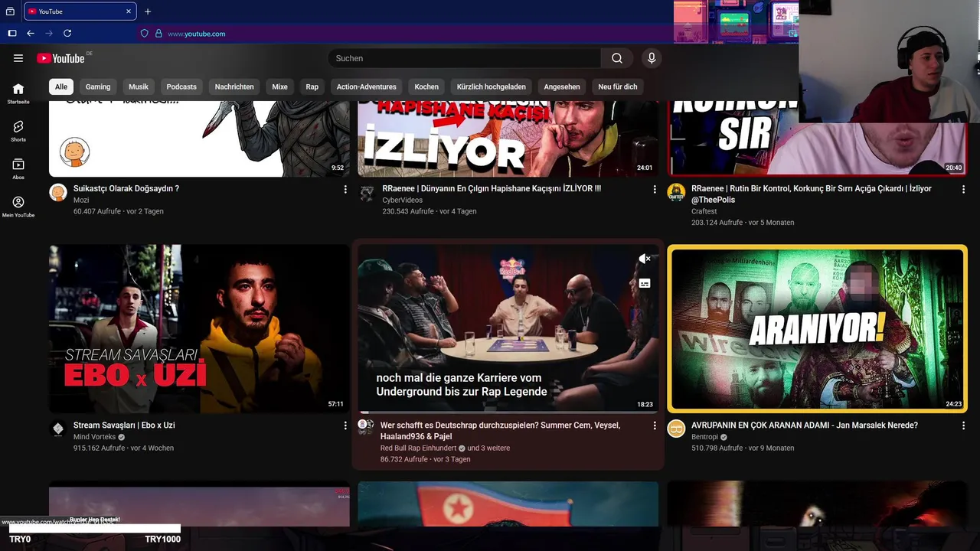Select the Neu für dich filter chip
This screenshot has height=551, width=980.
(618, 86)
